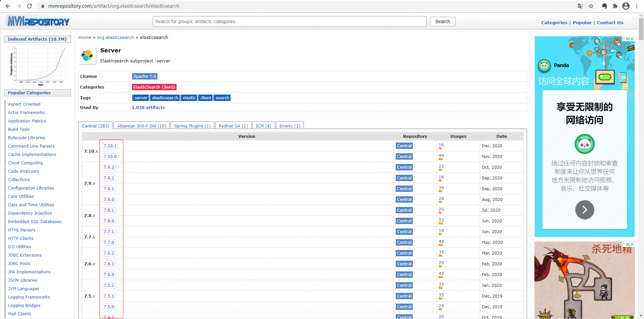Click the 'search' tag
The image size is (644, 319).
222,98
